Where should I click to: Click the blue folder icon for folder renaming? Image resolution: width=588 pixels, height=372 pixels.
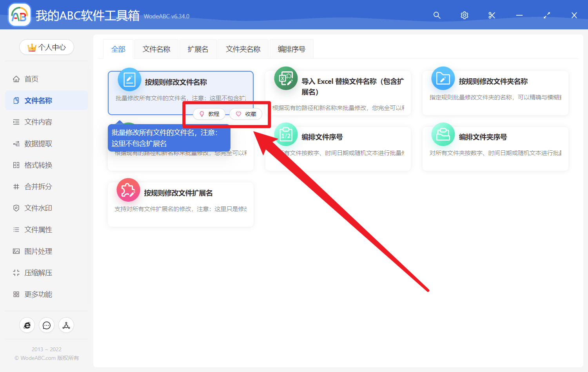click(x=443, y=78)
